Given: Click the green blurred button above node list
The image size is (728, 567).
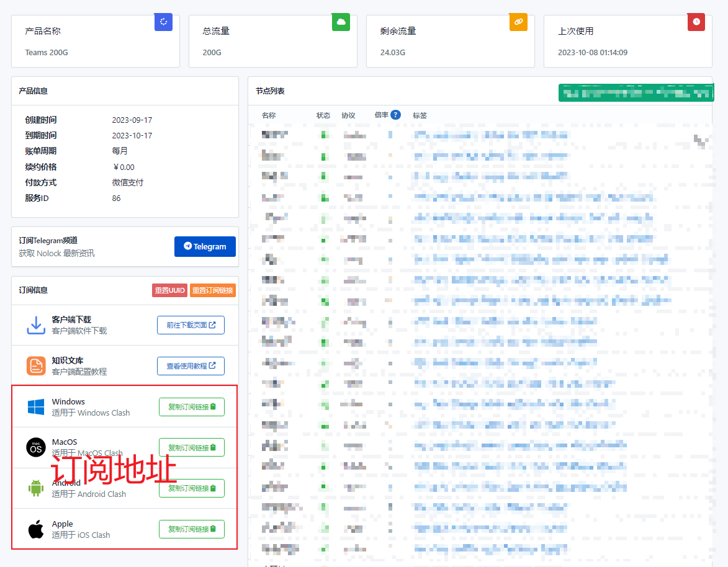Looking at the screenshot, I should [636, 92].
